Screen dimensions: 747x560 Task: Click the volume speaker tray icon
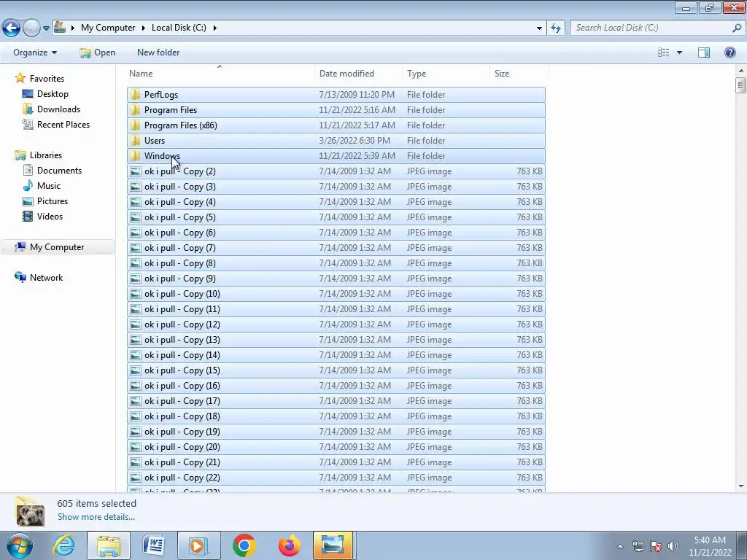click(673, 546)
